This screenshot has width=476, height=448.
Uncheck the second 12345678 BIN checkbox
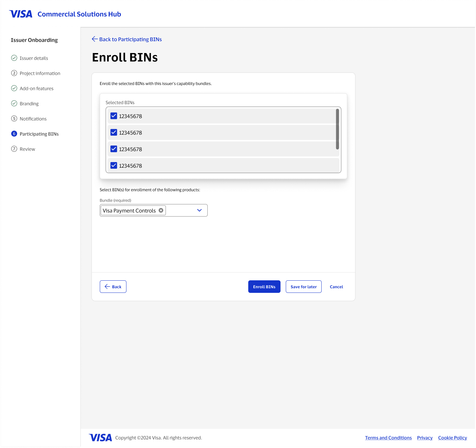(x=114, y=132)
